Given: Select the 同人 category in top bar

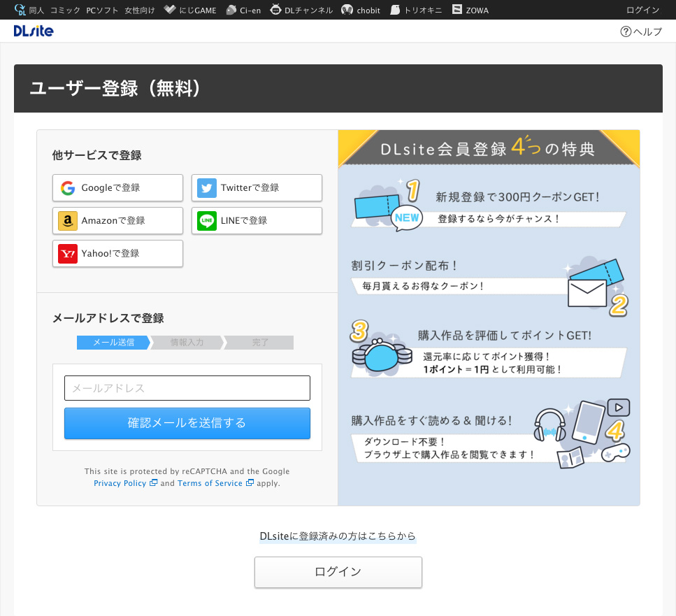Looking at the screenshot, I should pyautogui.click(x=36, y=10).
